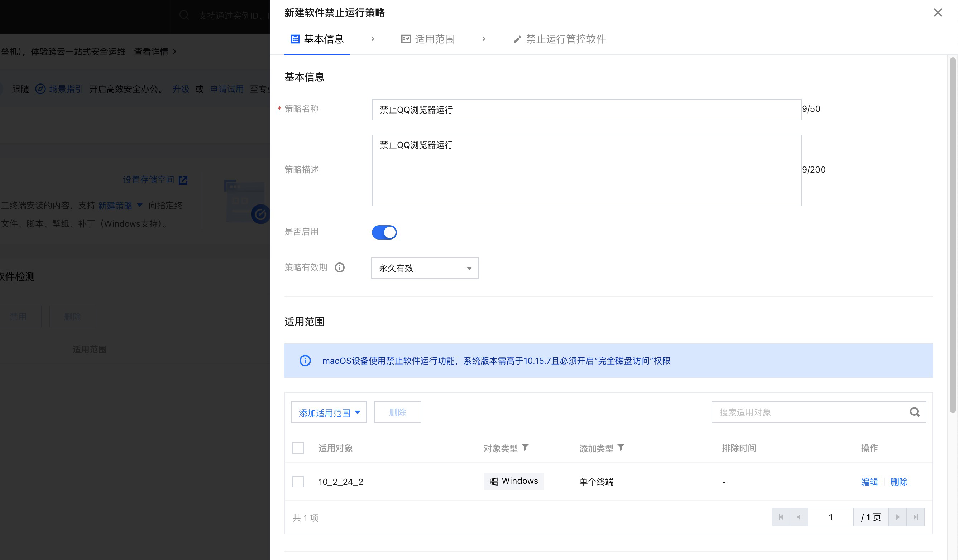Go to last page pagination arrow
This screenshot has height=560, width=958.
[915, 517]
